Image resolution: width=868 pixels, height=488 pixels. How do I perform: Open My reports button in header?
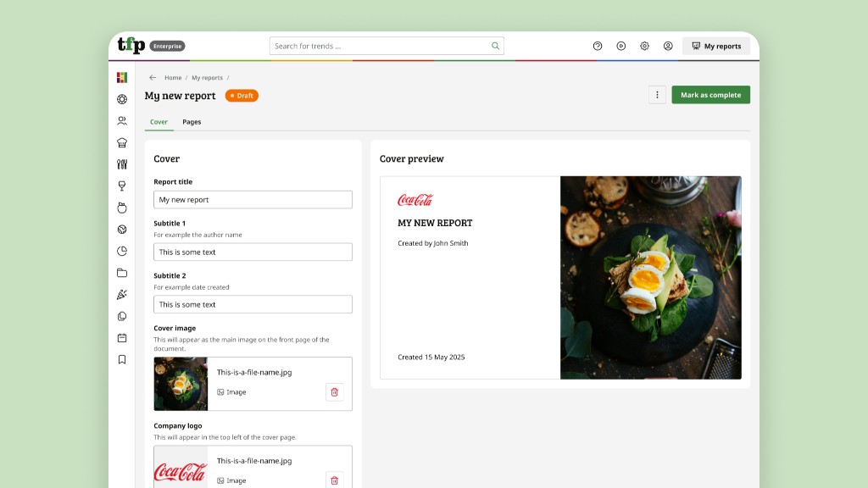716,46
